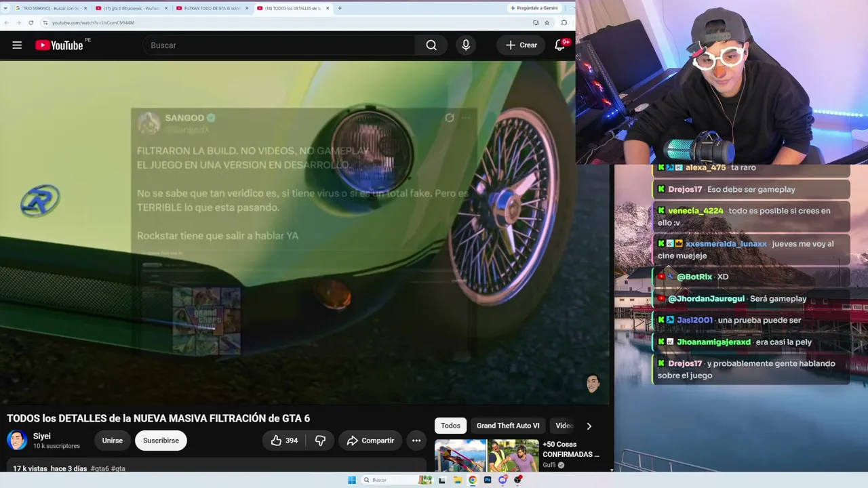Click chat message 'Será gameplay'
This screenshot has width=868, height=488.
tap(778, 298)
